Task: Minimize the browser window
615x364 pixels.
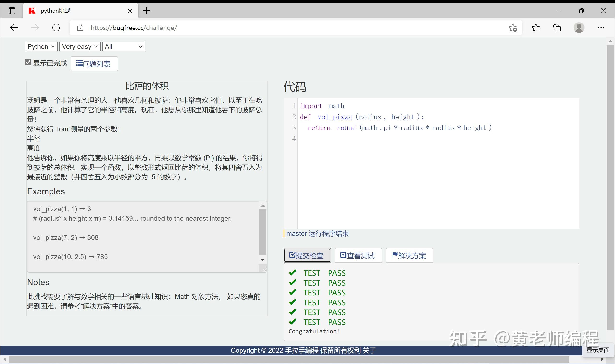Action: (x=559, y=11)
